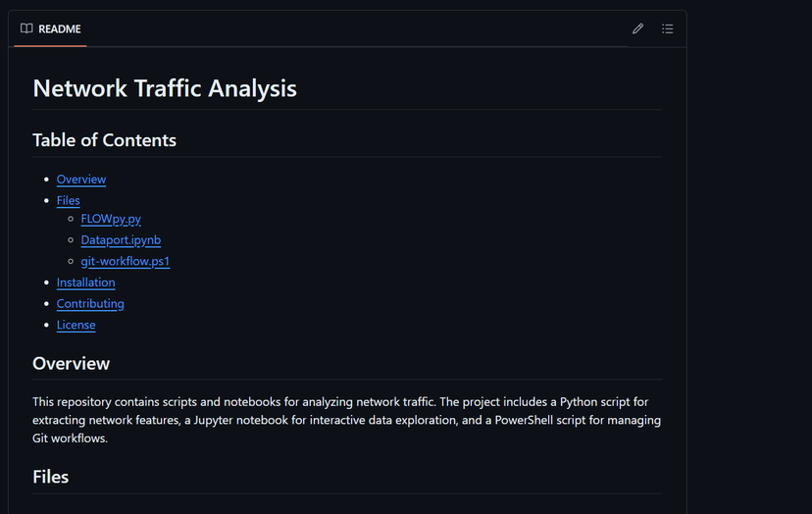Click the bullet before the License link
This screenshot has height=514, width=812.
(47, 326)
